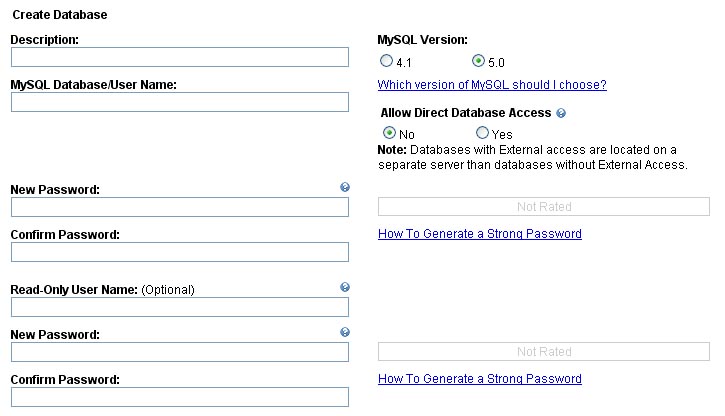Open 'Which version of MySQL should I choose?' link

click(x=492, y=85)
